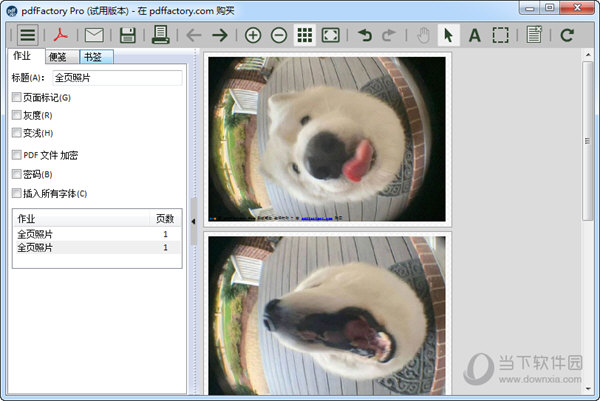Redo the action with the grayed redo arrow
Viewport: 600px width, 401px height.
pyautogui.click(x=389, y=35)
